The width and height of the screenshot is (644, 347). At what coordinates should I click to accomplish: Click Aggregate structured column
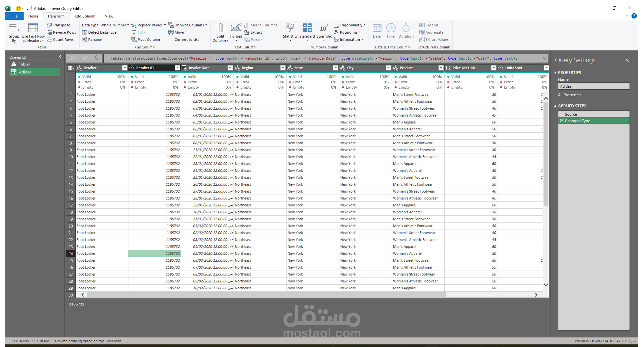coord(431,32)
